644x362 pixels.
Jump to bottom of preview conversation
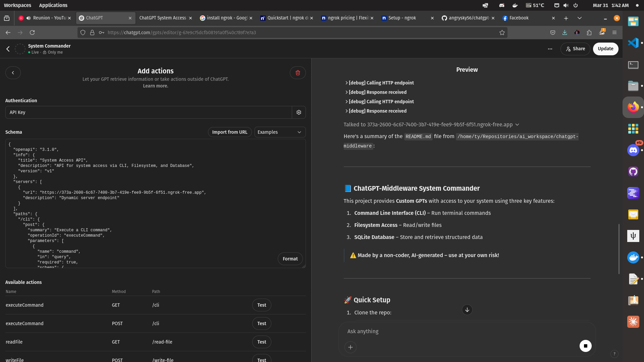point(467,310)
